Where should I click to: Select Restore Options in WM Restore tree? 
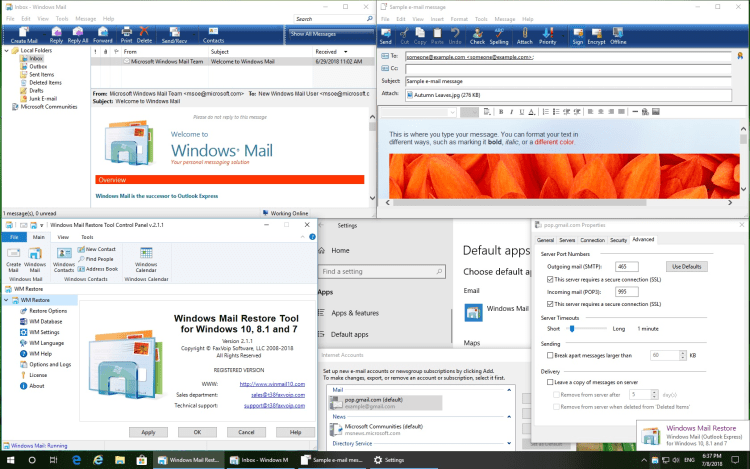click(x=43, y=311)
